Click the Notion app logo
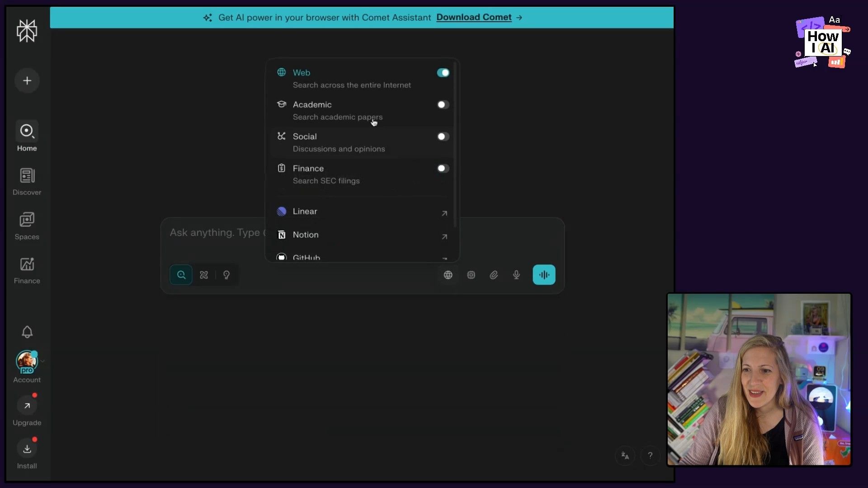The width and height of the screenshot is (868, 488). [x=282, y=235]
